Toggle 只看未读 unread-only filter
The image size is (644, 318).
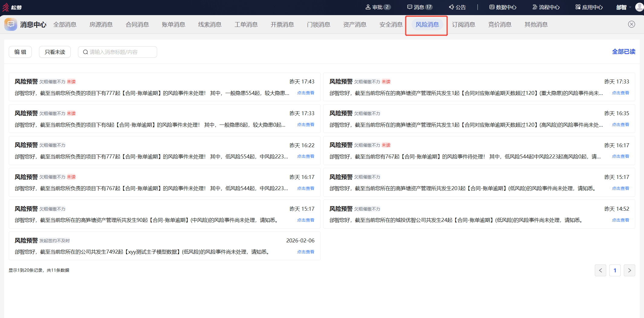pyautogui.click(x=55, y=52)
